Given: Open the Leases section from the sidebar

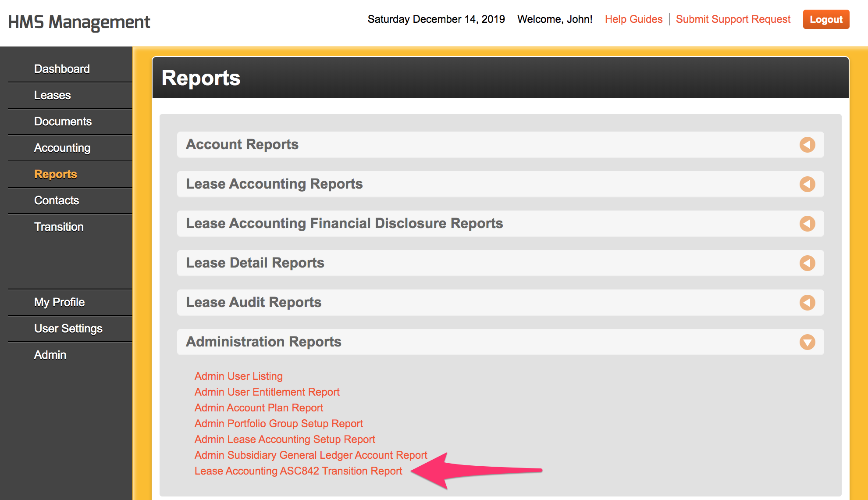Looking at the screenshot, I should pyautogui.click(x=53, y=95).
